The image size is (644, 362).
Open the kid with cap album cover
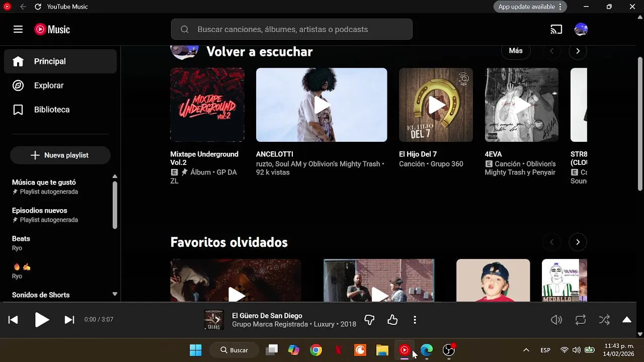pyautogui.click(x=493, y=281)
